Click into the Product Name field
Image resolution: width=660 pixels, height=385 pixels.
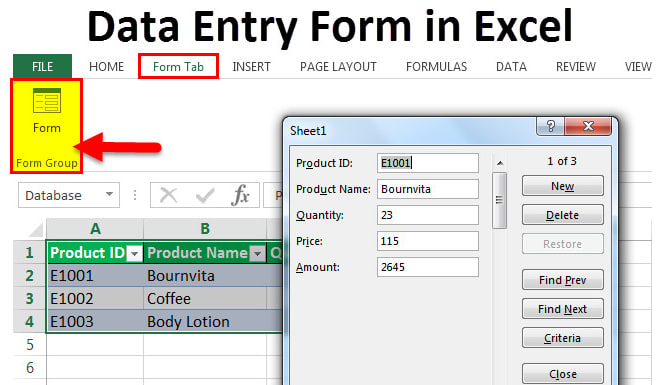(x=428, y=189)
